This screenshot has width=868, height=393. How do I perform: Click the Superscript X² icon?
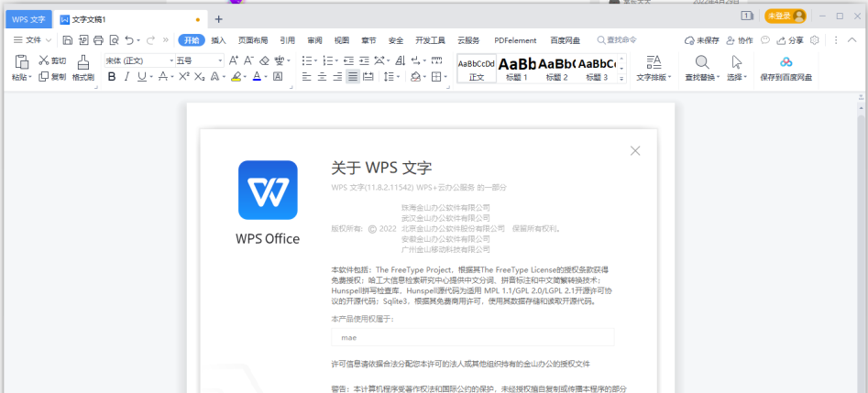184,77
